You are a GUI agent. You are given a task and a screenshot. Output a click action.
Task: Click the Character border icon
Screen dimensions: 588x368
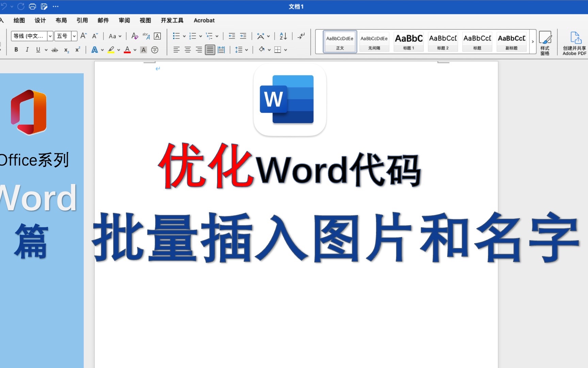157,36
